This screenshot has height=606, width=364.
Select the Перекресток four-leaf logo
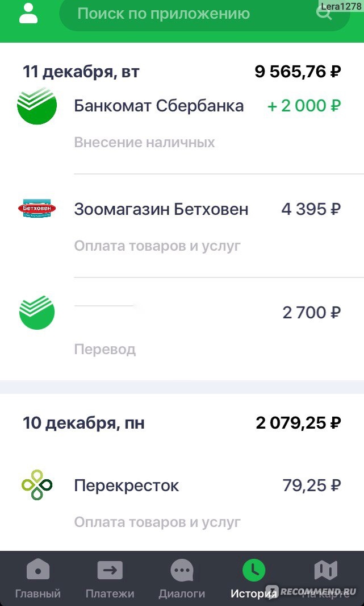36,485
